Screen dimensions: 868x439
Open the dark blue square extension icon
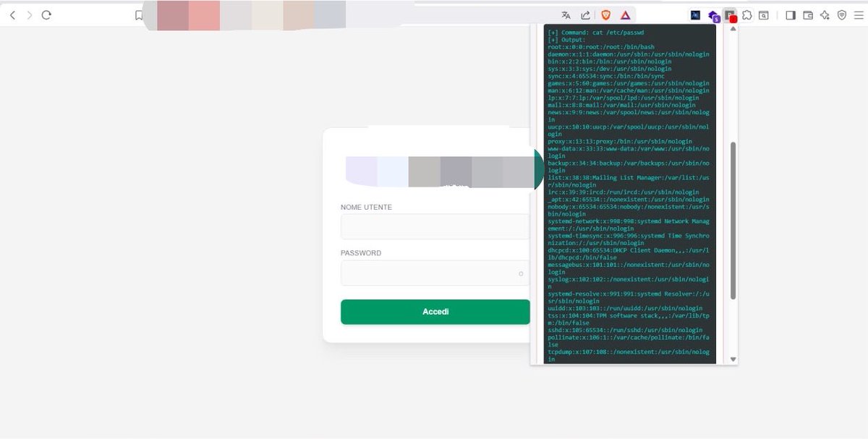(x=695, y=14)
